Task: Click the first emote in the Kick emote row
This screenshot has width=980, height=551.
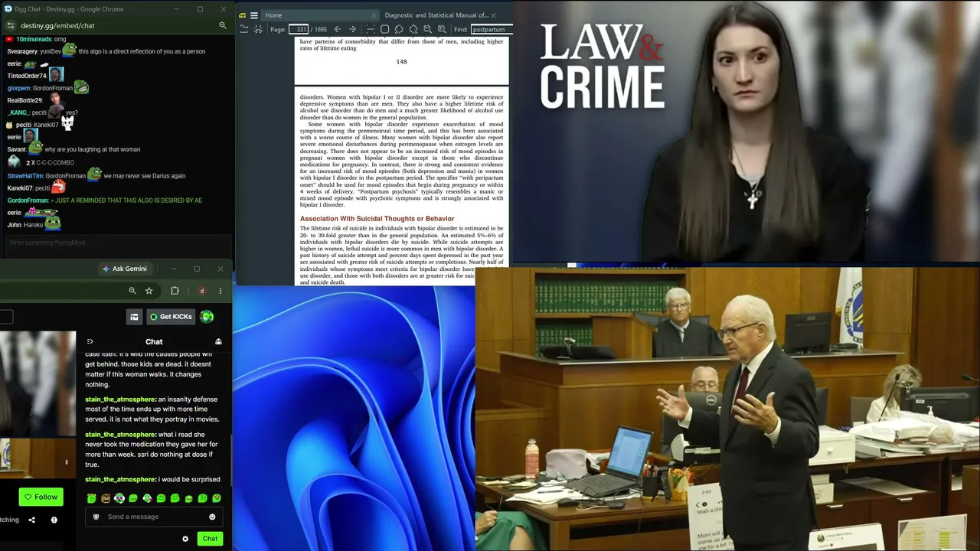Action: coord(91,498)
